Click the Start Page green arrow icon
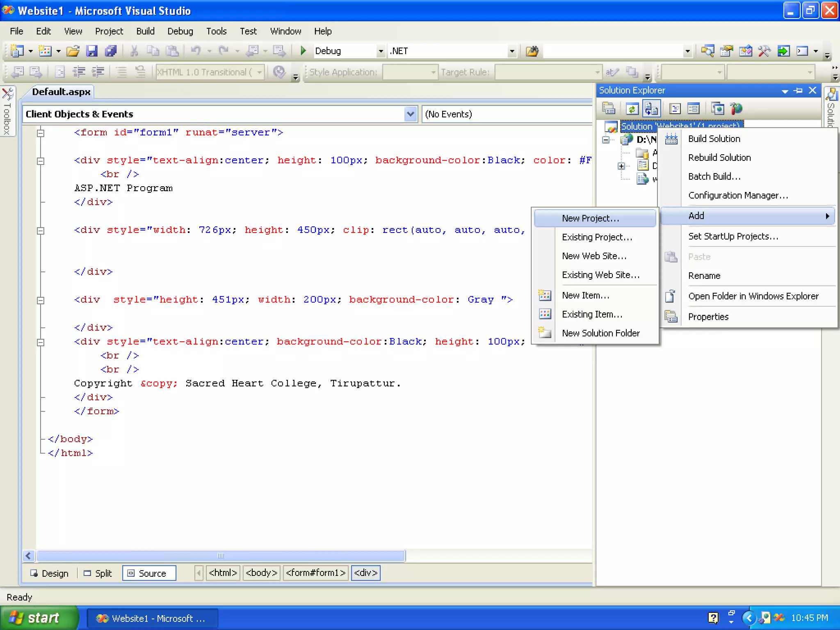The width and height of the screenshot is (840, 630). click(783, 51)
